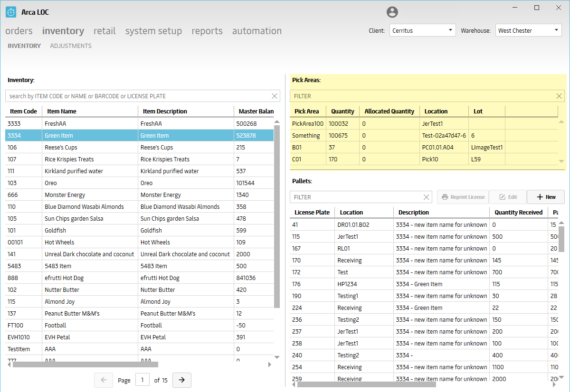Select the Goldfish item name

55,230
